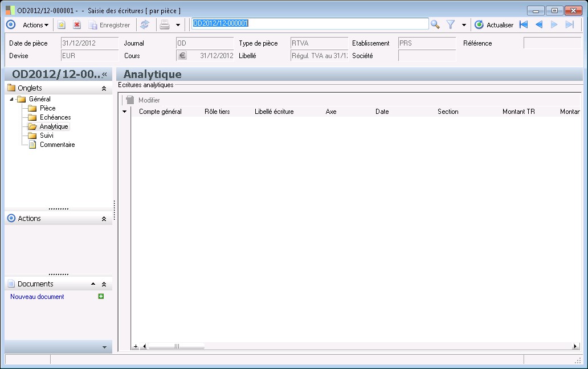Open the filter dropdown arrow
588x369 pixels.
(x=464, y=25)
